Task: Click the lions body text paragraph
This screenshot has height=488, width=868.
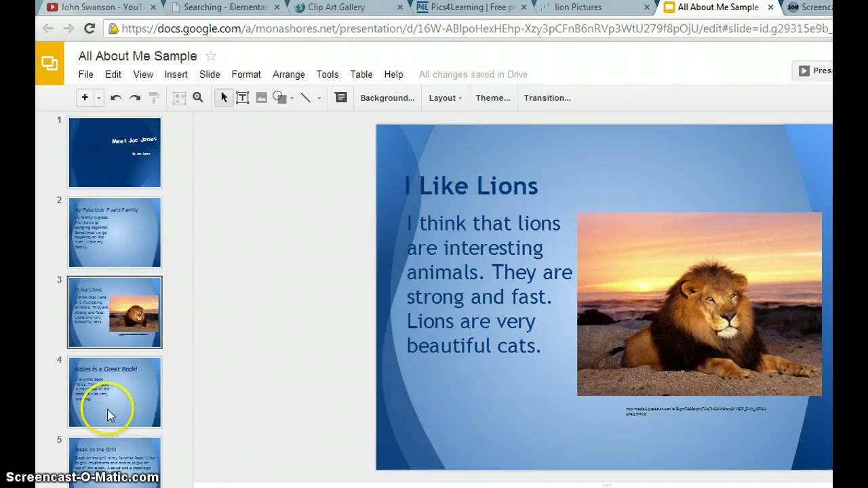Action: pos(489,285)
